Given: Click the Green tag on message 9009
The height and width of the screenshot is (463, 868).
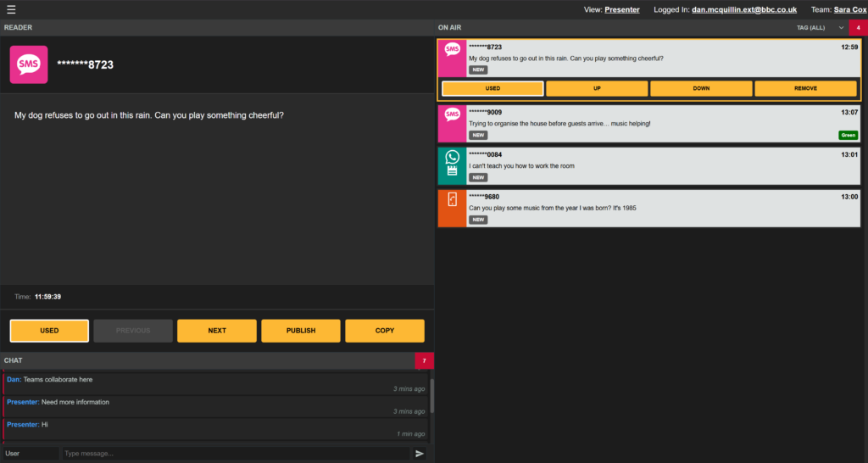Looking at the screenshot, I should [848, 135].
